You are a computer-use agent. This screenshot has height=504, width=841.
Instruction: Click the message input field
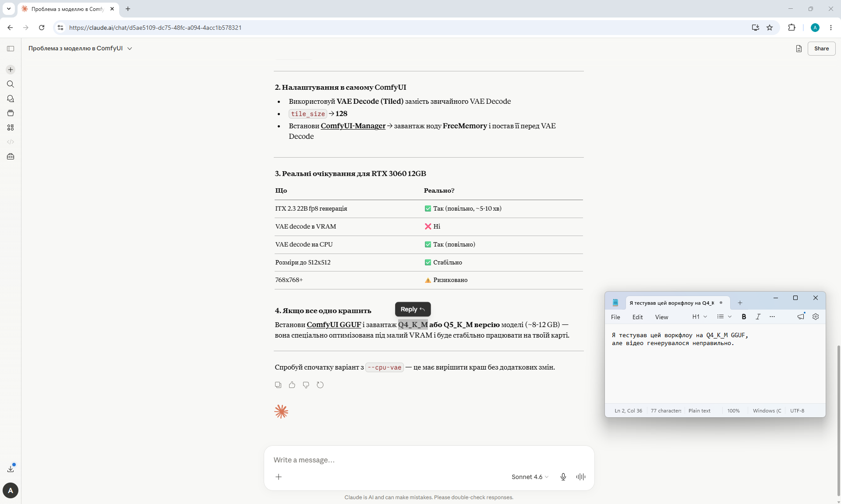(429, 460)
